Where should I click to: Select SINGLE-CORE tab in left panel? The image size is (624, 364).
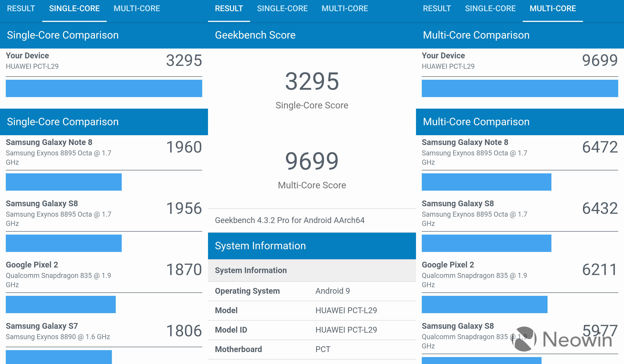74,9
